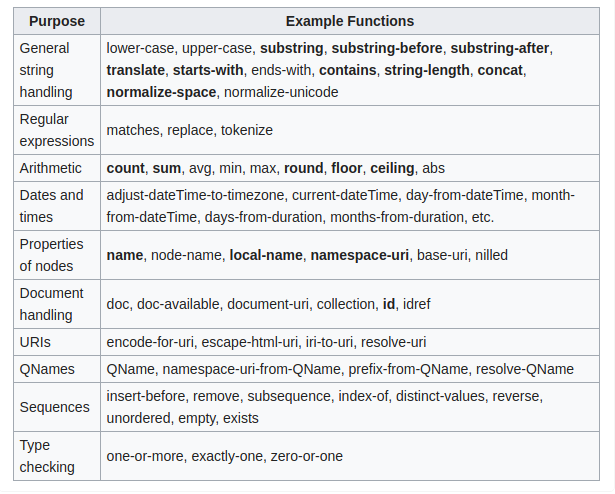Click prefix-from-QName in QNames row
The height and width of the screenshot is (494, 615).
pyautogui.click(x=408, y=370)
